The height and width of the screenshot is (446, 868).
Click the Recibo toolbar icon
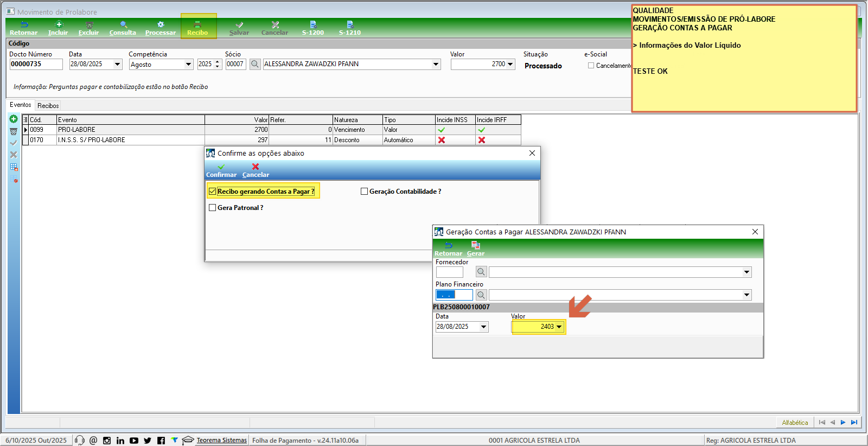coord(197,25)
